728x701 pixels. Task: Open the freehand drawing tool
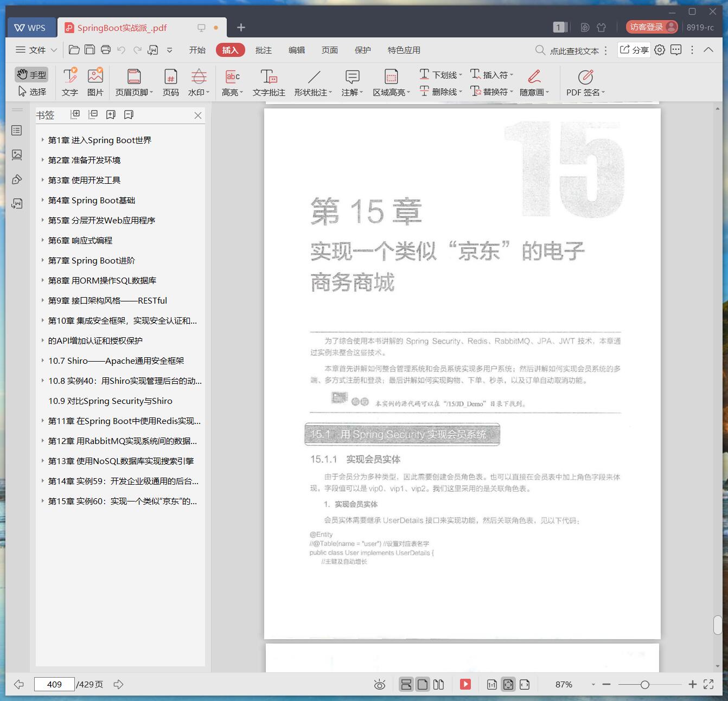(534, 82)
